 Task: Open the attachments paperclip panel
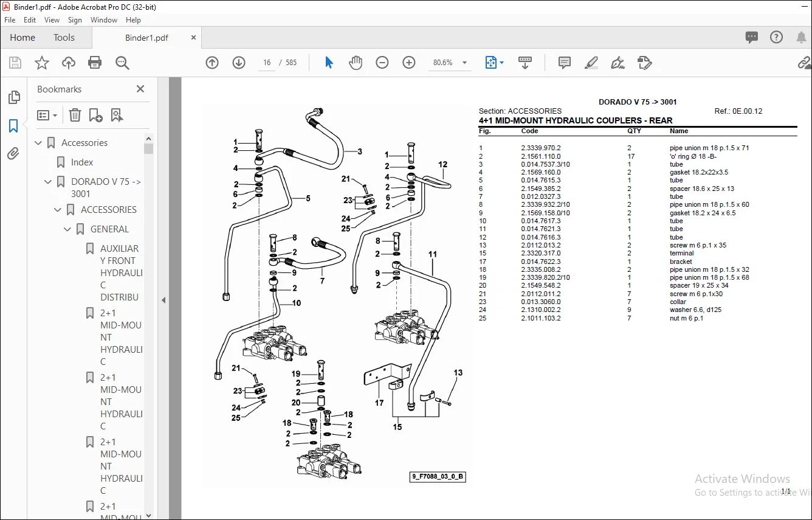tap(13, 154)
